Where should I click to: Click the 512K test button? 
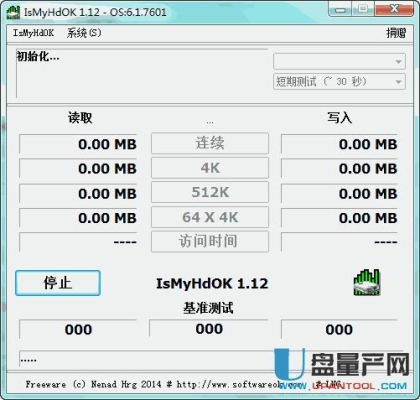point(210,192)
